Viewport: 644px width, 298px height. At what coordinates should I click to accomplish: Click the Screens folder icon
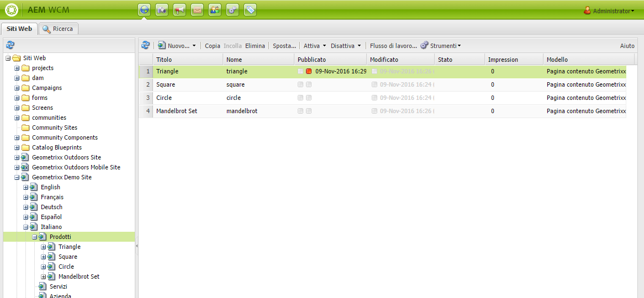coord(25,108)
